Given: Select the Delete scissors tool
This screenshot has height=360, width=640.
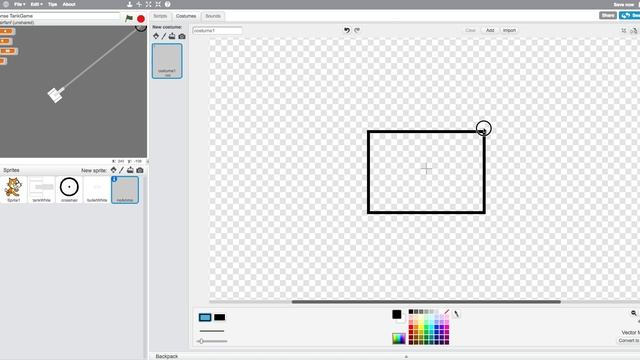Looking at the screenshot, I should tap(139, 4).
